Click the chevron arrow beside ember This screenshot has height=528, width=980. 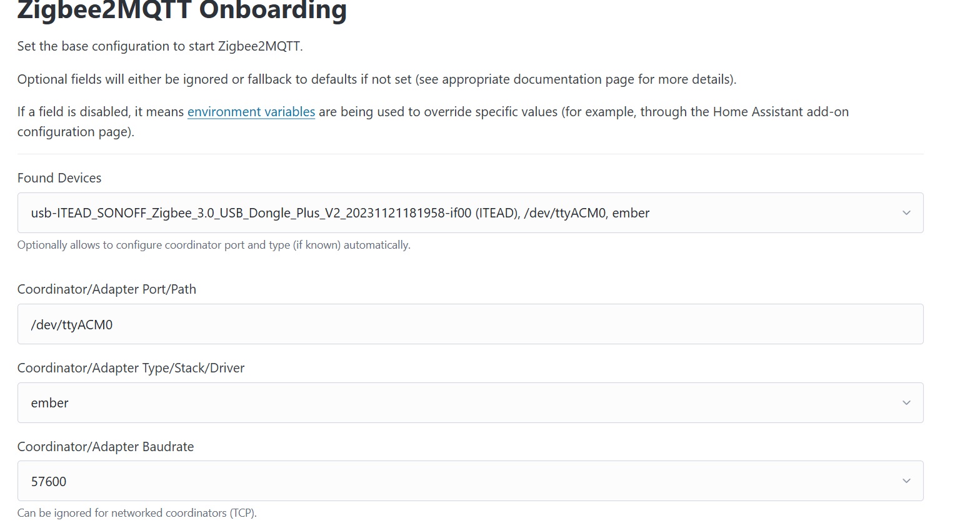[x=906, y=403]
